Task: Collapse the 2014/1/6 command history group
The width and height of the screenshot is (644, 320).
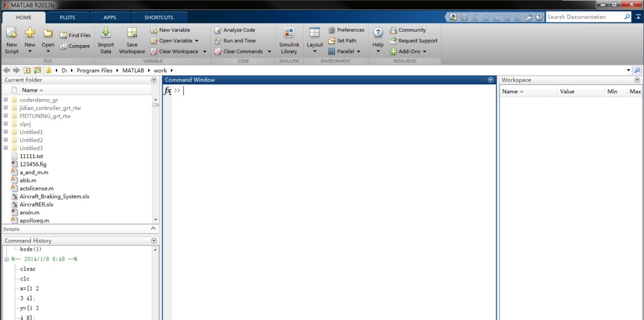Action: pyautogui.click(x=7, y=259)
